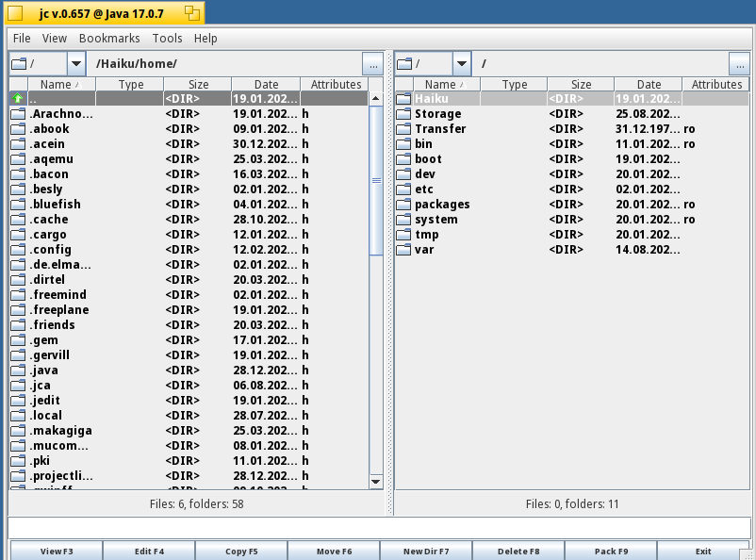Image resolution: width=756 pixels, height=560 pixels.
Task: Click the left panel browse '...' button
Action: point(372,64)
